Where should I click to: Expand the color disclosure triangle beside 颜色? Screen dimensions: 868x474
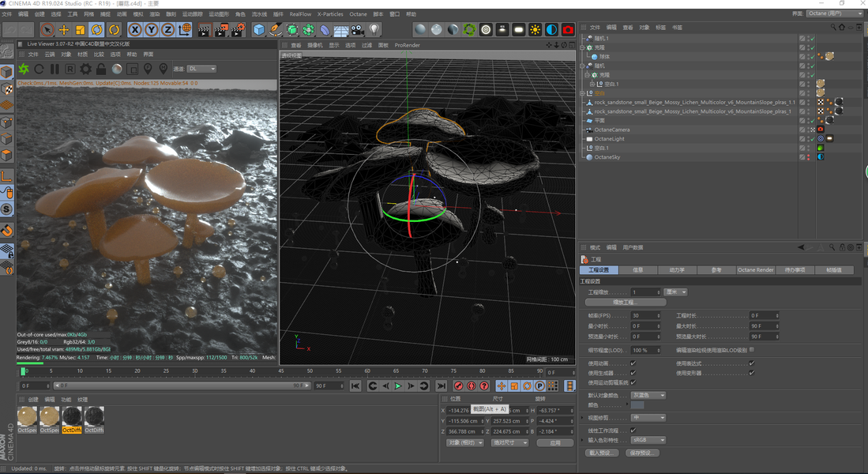coord(628,404)
